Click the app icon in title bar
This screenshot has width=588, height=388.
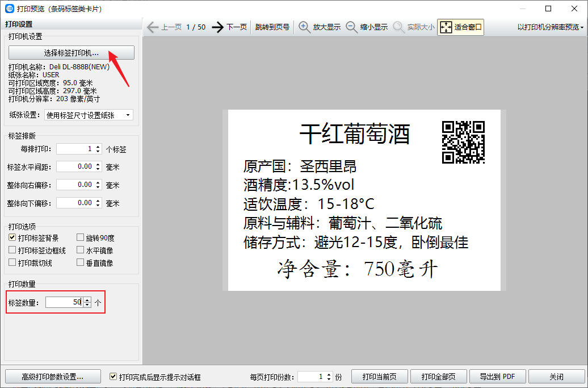[9, 9]
